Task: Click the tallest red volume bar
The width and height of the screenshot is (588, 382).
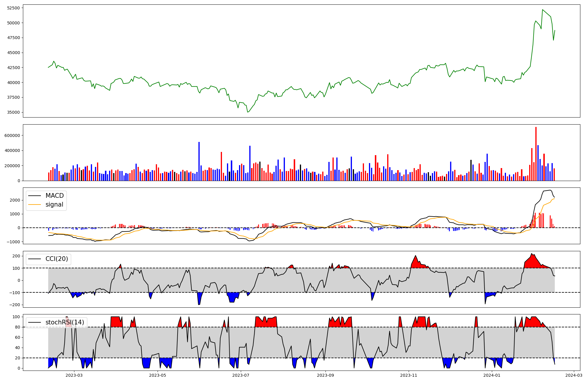Action: click(536, 154)
